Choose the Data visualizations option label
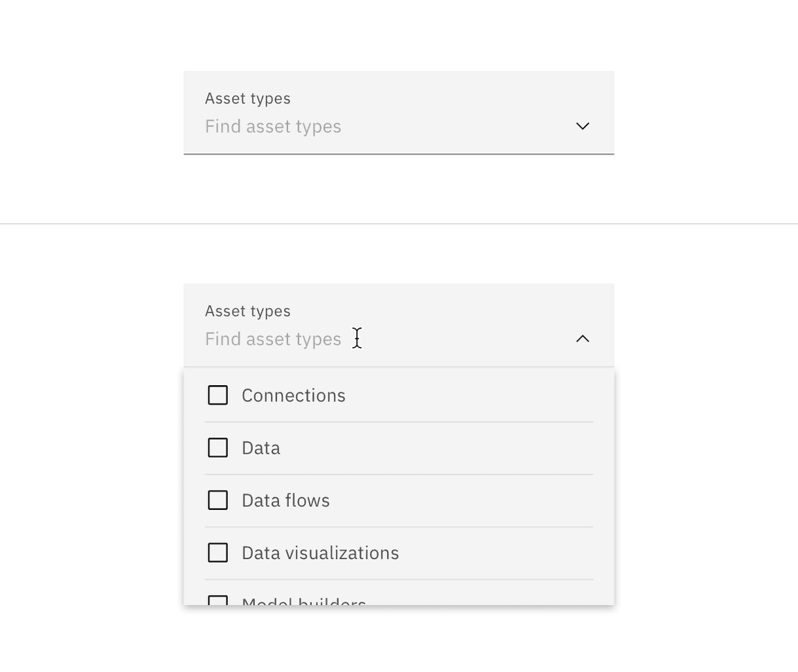798x672 pixels. pos(320,553)
